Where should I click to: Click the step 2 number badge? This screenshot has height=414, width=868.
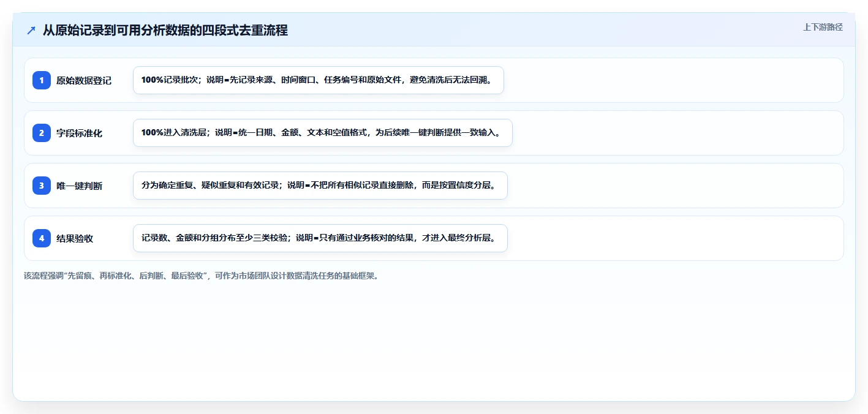point(42,133)
